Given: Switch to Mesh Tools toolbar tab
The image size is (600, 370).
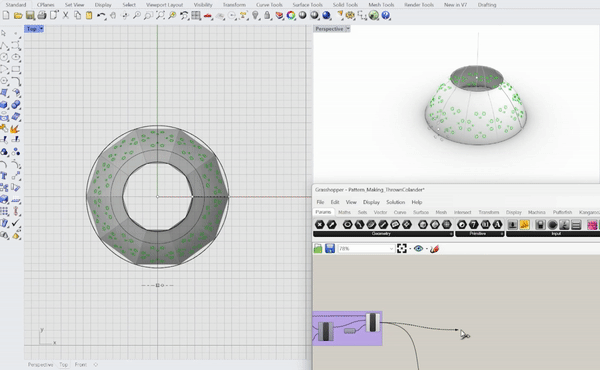Looking at the screenshot, I should tap(381, 5).
